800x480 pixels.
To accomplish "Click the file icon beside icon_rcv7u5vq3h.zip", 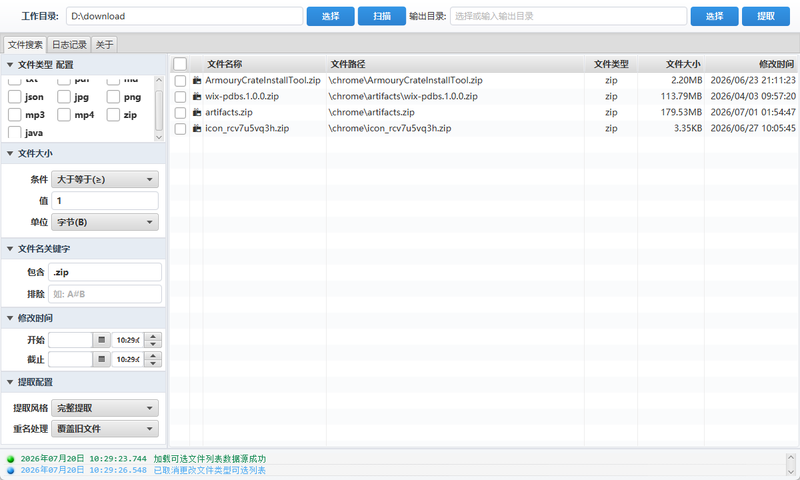I will [x=196, y=129].
